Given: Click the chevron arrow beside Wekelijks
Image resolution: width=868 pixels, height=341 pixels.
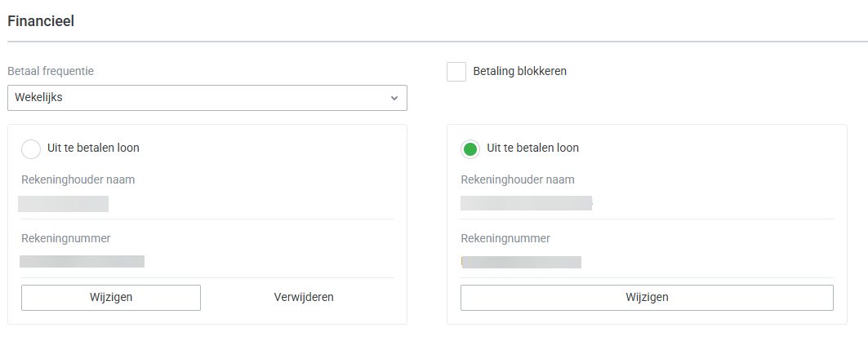Looking at the screenshot, I should click(394, 98).
